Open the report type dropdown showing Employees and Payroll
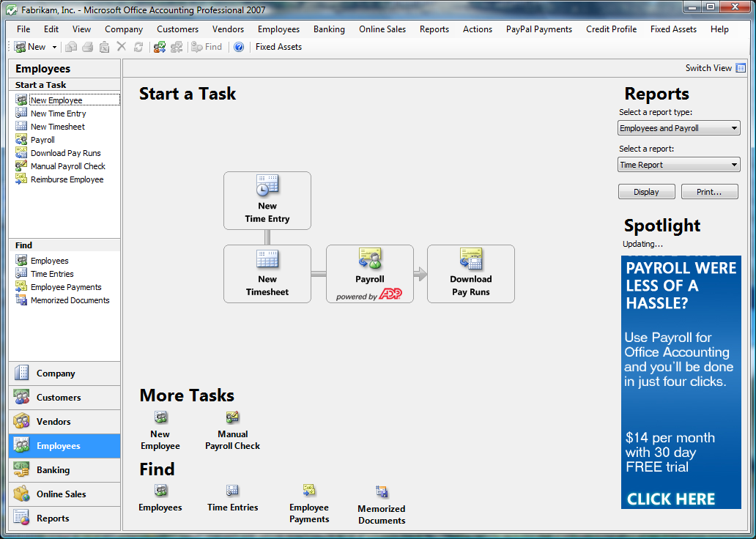 (x=678, y=127)
